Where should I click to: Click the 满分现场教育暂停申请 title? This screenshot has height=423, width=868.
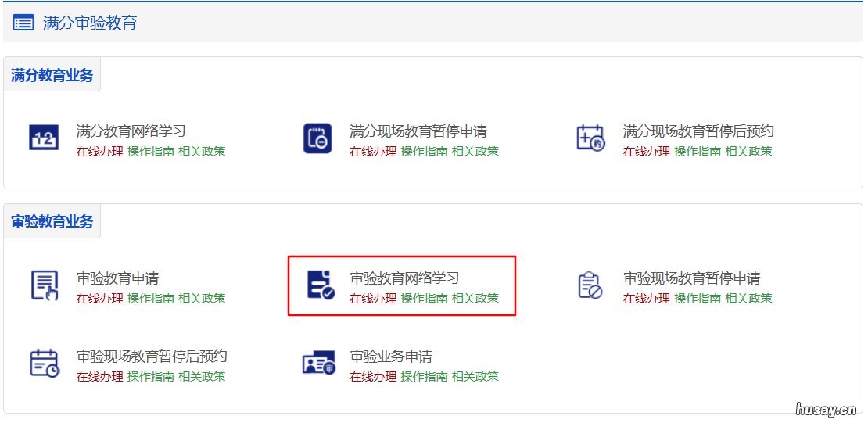click(x=418, y=132)
